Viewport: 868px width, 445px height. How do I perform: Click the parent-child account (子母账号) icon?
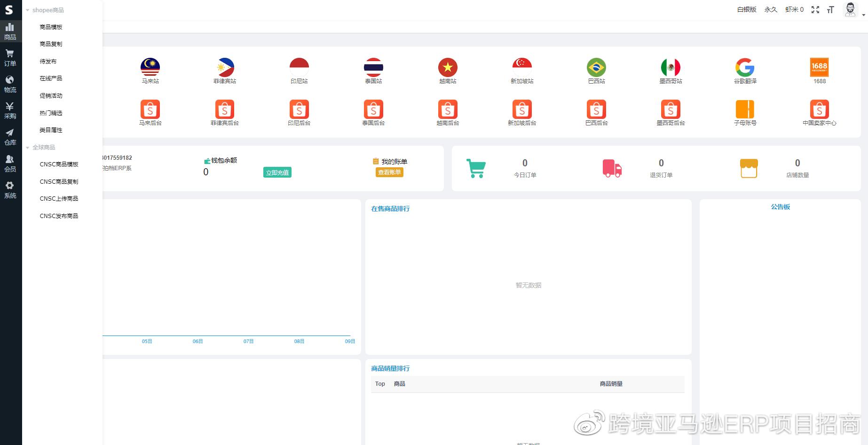coord(745,109)
